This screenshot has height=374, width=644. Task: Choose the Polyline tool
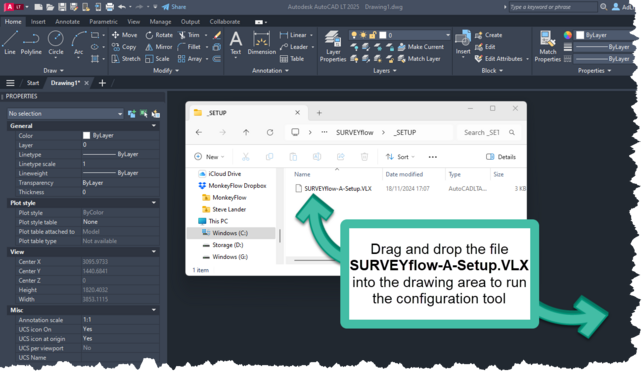coord(31,42)
